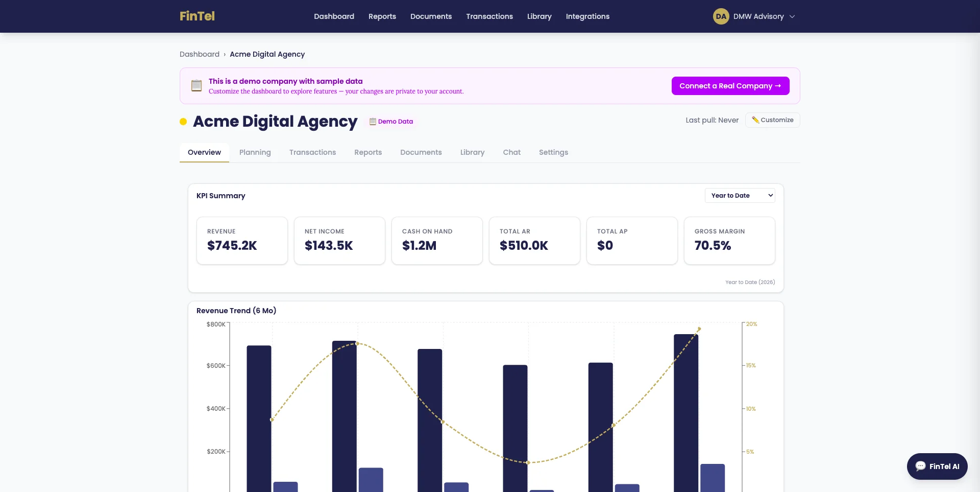Click the Customize button
Image resolution: width=980 pixels, height=492 pixels.
(x=772, y=120)
